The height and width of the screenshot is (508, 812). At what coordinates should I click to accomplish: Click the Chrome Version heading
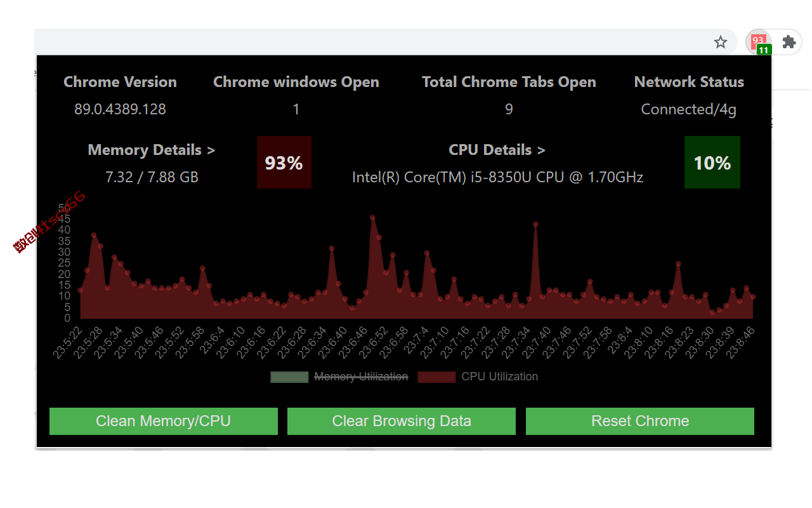pyautogui.click(x=120, y=82)
